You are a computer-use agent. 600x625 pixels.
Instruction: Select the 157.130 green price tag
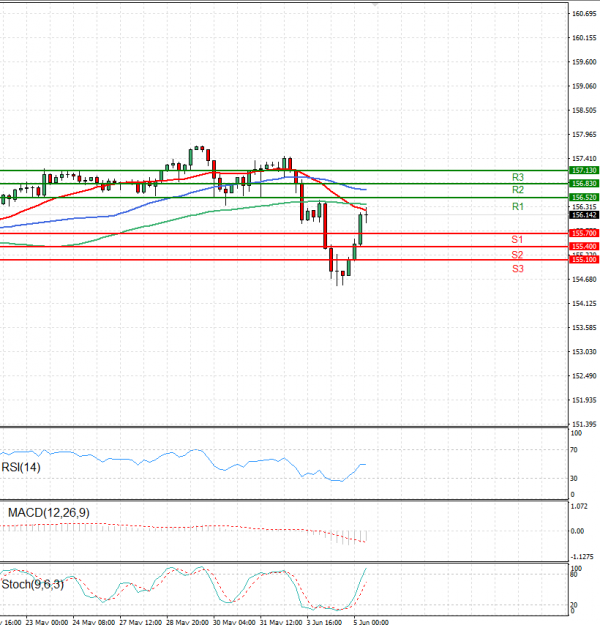(x=584, y=170)
